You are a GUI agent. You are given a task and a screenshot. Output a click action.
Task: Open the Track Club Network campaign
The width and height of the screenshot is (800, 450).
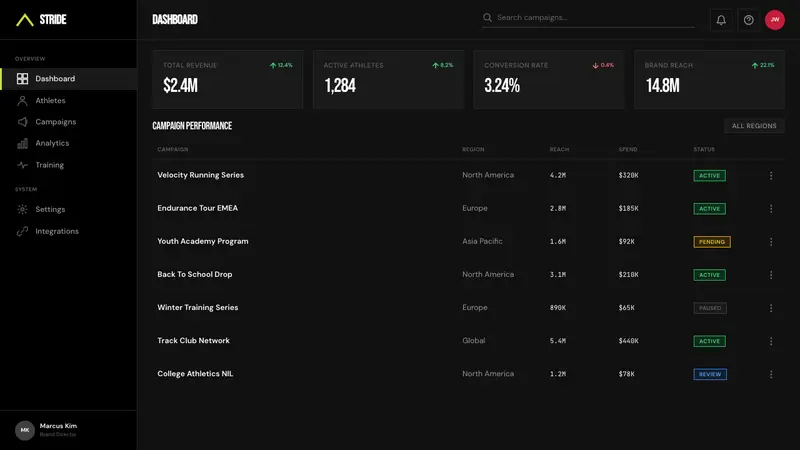pos(193,341)
